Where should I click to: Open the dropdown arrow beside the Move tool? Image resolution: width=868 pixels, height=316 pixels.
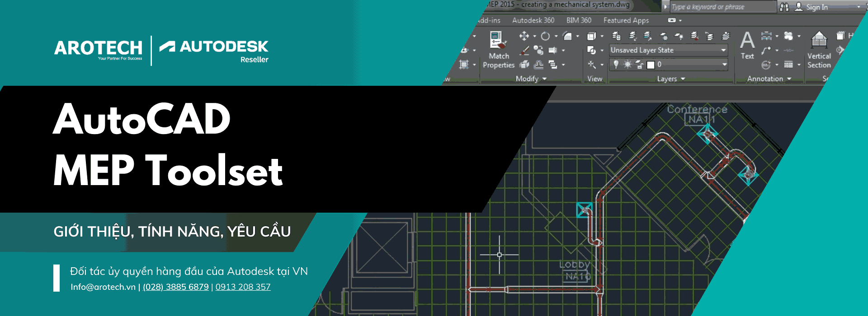click(535, 36)
